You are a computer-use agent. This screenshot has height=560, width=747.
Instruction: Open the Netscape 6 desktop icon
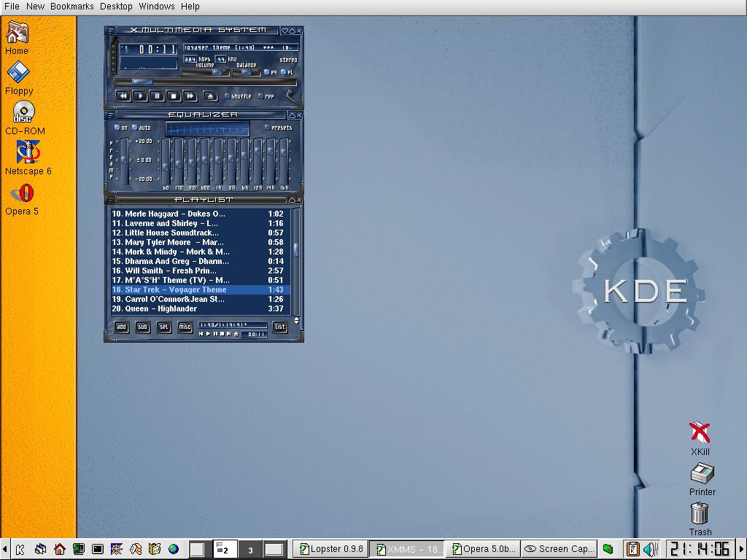pyautogui.click(x=28, y=153)
